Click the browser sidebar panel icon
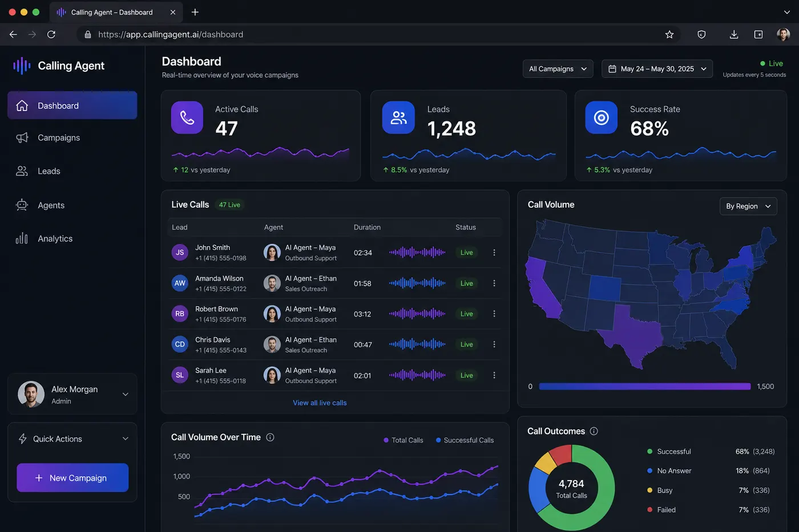Screen dimensions: 799x532 tap(758, 35)
